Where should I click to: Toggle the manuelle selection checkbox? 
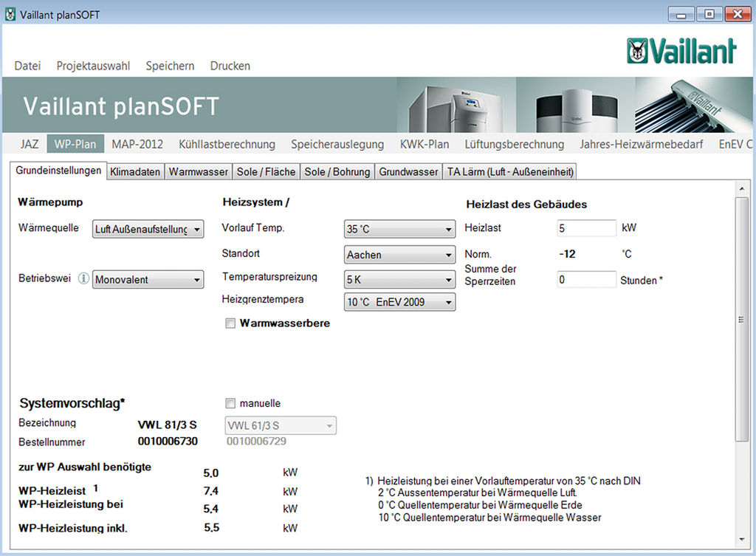(230, 403)
